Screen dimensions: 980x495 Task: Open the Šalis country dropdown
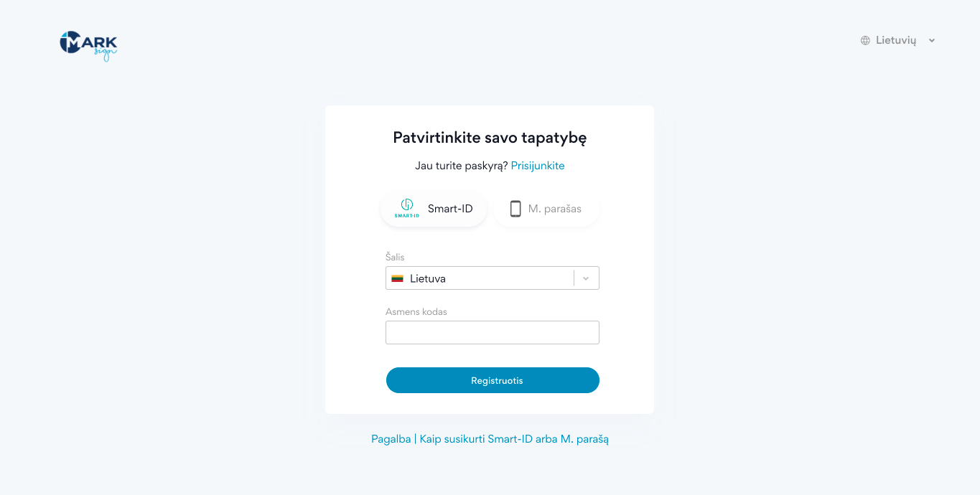tap(481, 278)
